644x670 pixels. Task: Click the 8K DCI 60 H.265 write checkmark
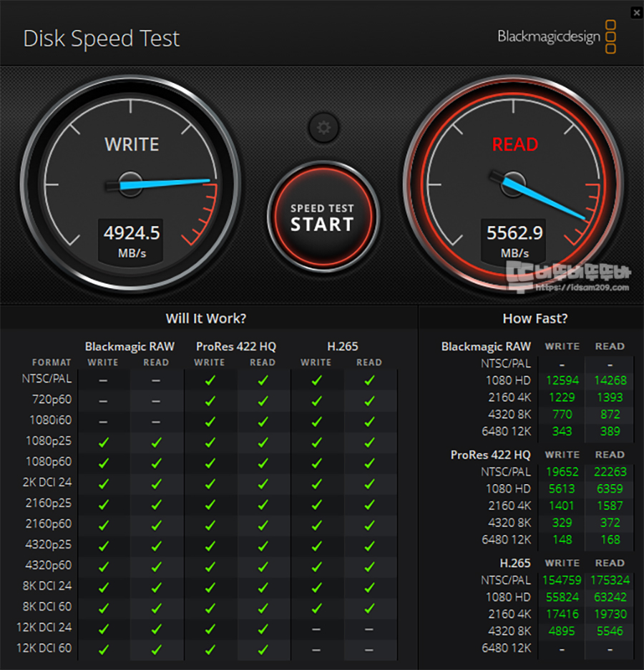click(316, 608)
